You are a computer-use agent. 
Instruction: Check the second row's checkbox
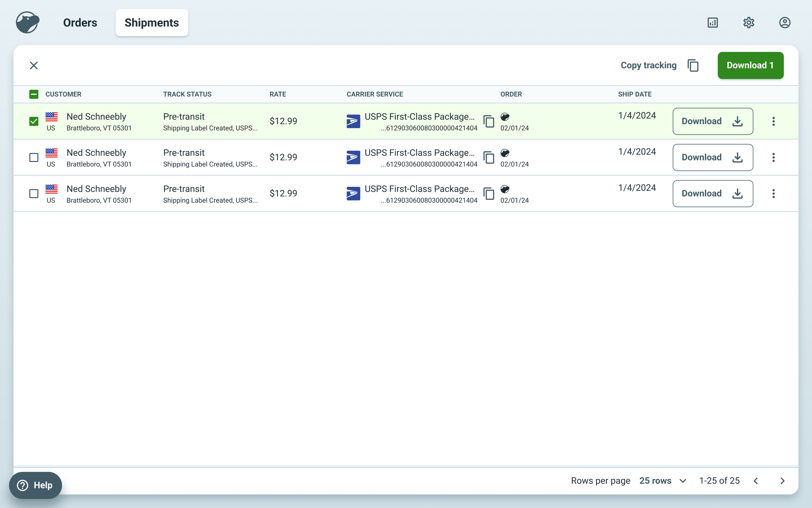click(34, 157)
